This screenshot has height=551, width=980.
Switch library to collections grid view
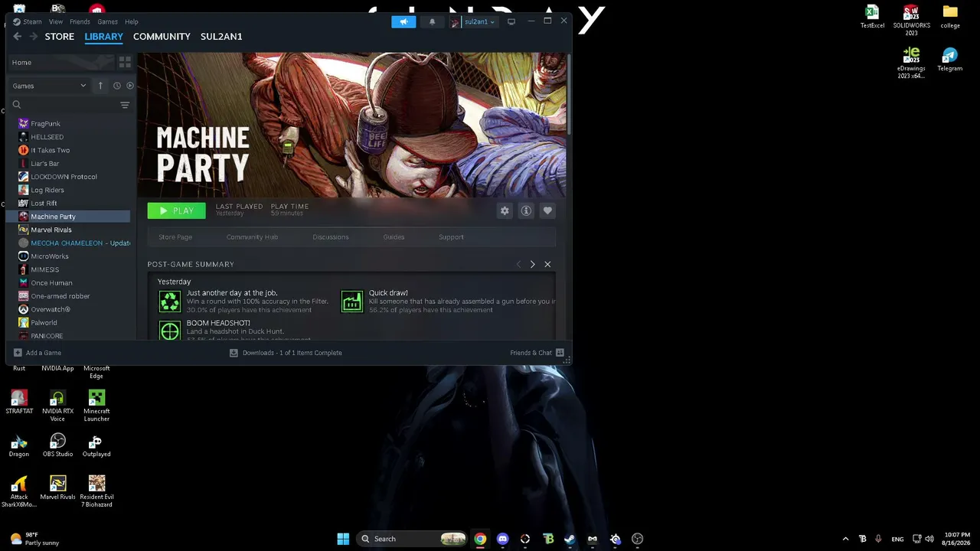coord(125,62)
